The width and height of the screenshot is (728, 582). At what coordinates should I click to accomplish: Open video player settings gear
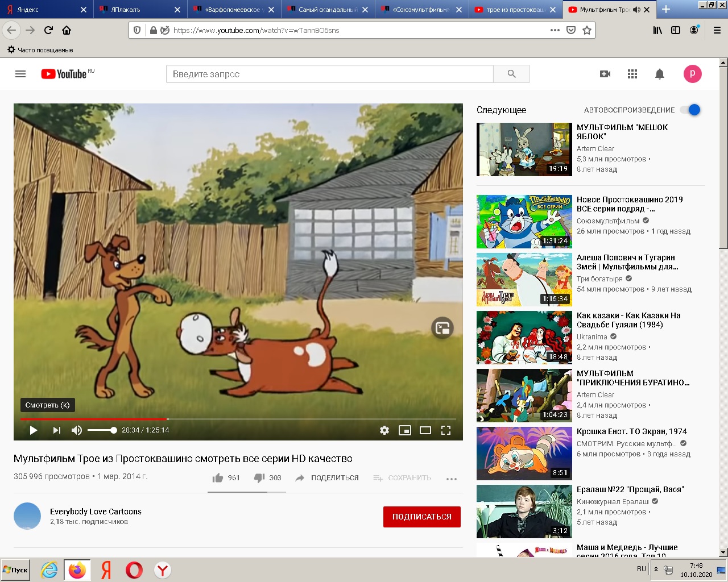click(384, 430)
